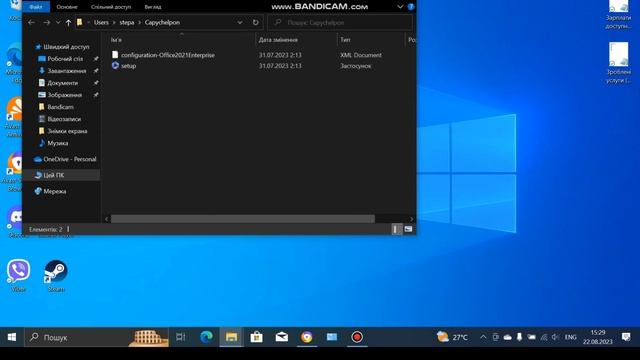Select the setup application file
Viewport: 640px width, 360px height.
tap(128, 66)
